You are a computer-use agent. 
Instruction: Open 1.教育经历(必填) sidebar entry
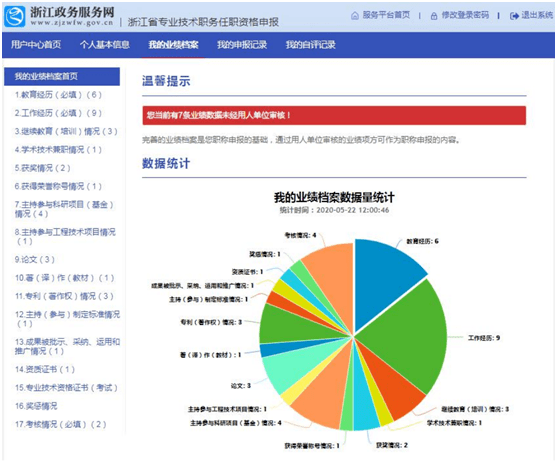58,95
